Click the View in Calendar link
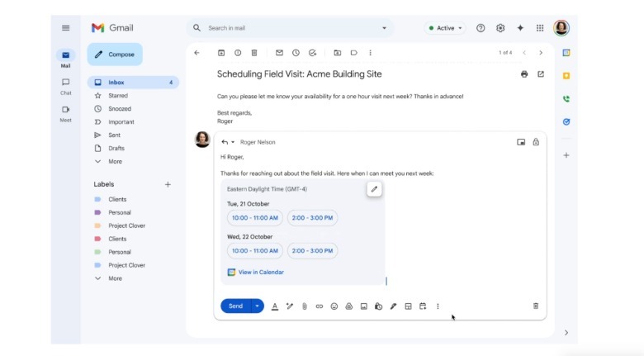Screen dimensions: 644x356 tap(256, 272)
